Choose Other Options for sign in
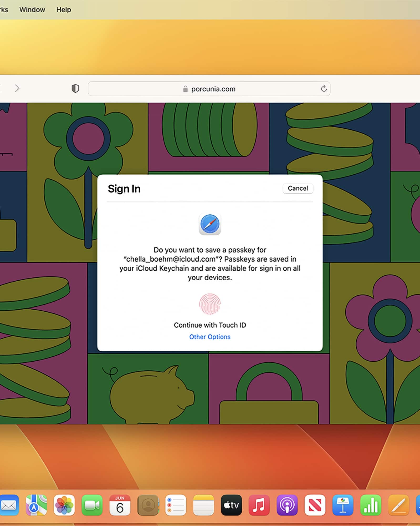 (210, 337)
